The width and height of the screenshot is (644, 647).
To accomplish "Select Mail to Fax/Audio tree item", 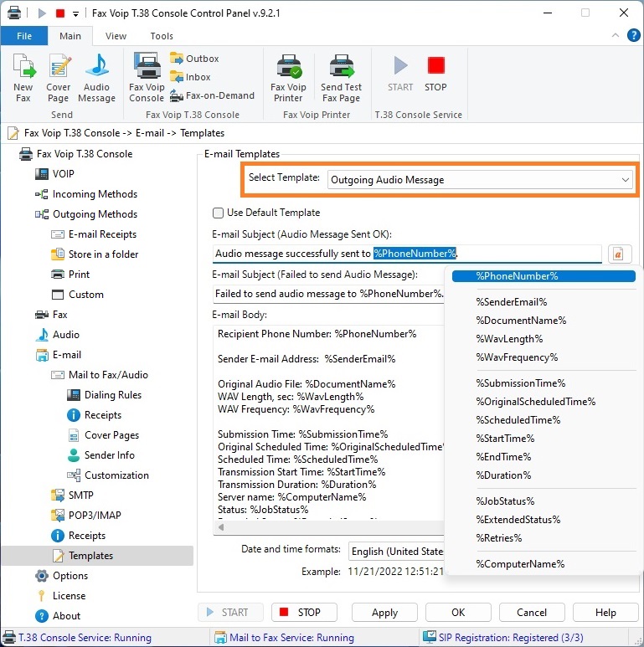I will 100,375.
